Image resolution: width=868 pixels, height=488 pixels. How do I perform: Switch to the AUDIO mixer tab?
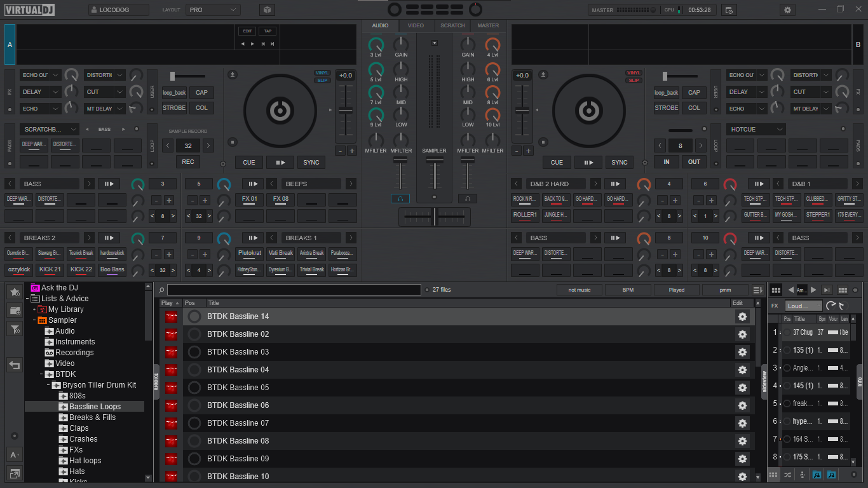click(x=380, y=25)
